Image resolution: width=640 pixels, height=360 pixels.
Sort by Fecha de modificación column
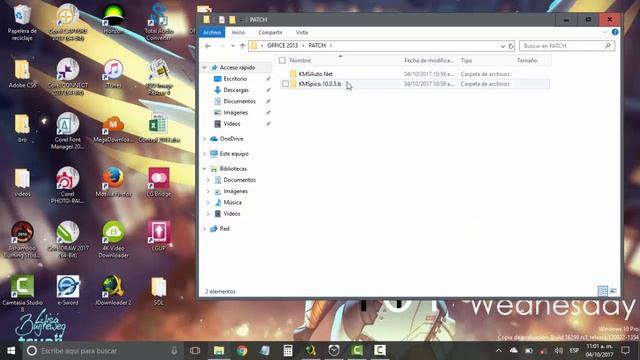coord(429,60)
